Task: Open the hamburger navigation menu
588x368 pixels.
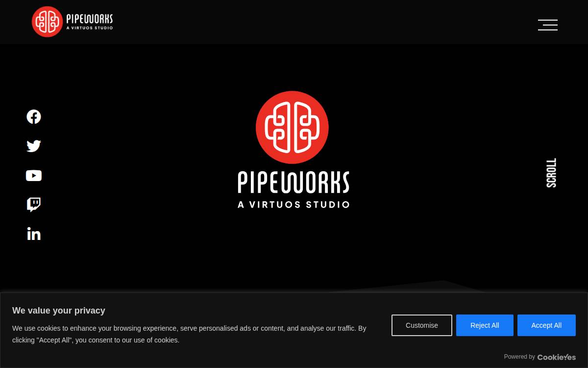Action: tap(548, 25)
